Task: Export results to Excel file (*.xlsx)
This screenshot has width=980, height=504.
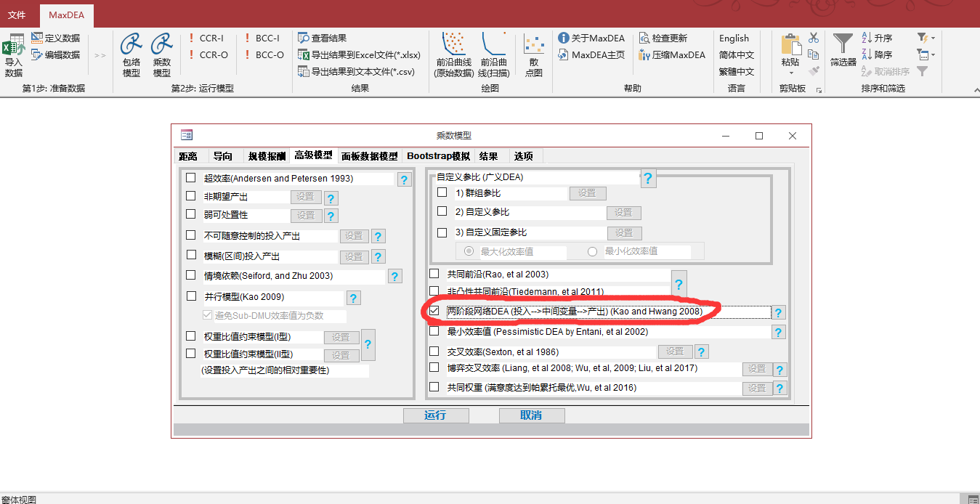Action: click(360, 54)
